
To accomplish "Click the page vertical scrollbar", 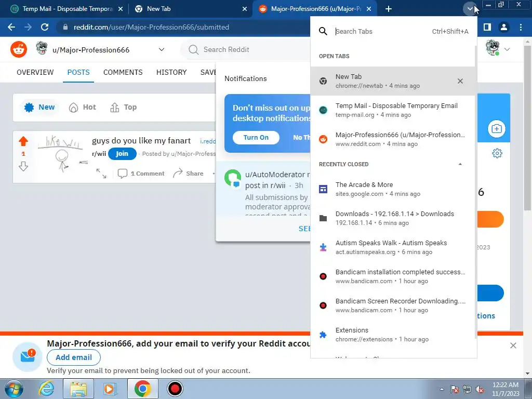I will coord(528,127).
